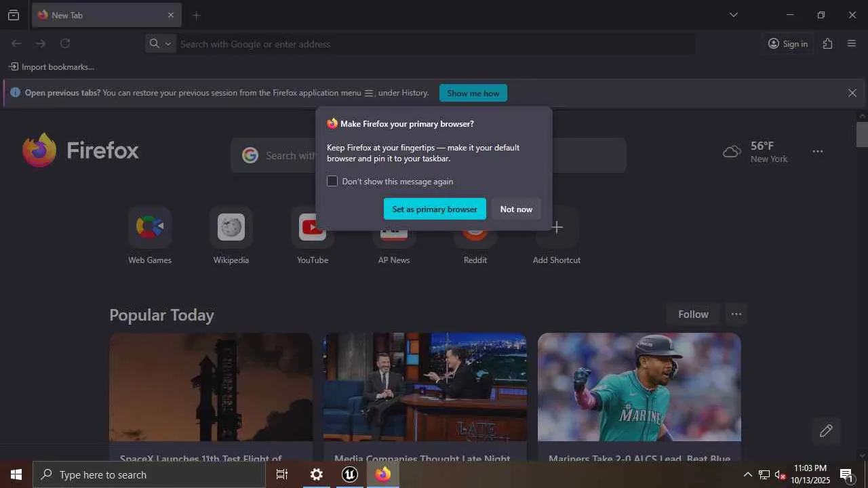The width and height of the screenshot is (868, 488).
Task: Click the page vertical scrollbar thumb
Action: pyautogui.click(x=862, y=134)
